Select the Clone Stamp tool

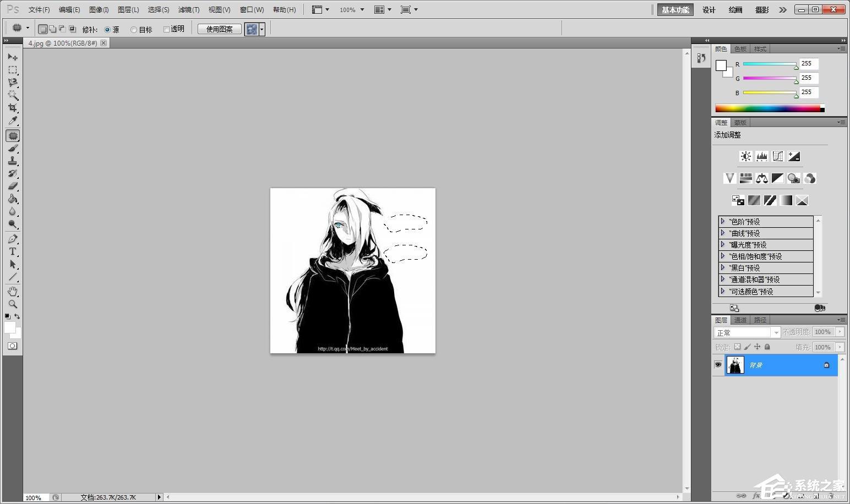12,161
